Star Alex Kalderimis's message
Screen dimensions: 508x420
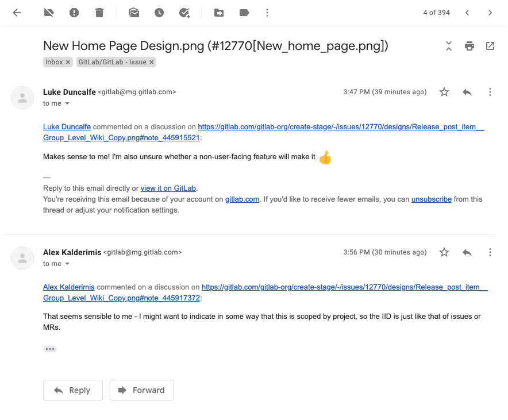tap(444, 252)
